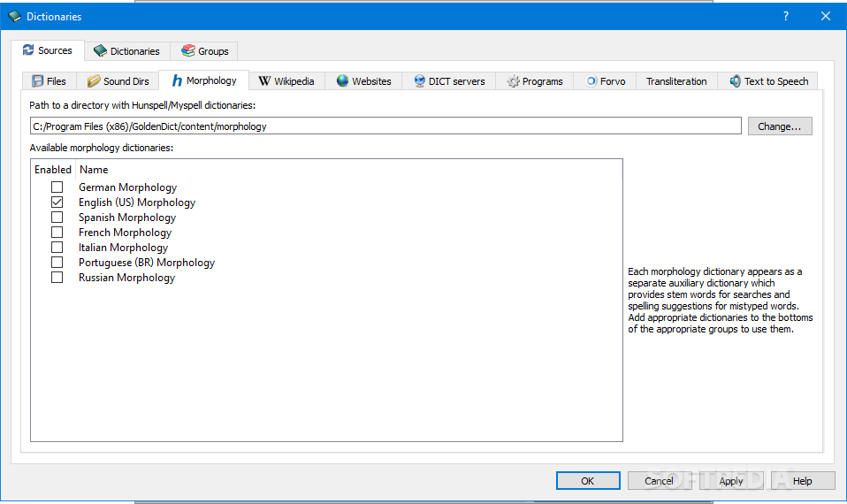Enable French Morphology checkbox

(x=57, y=233)
